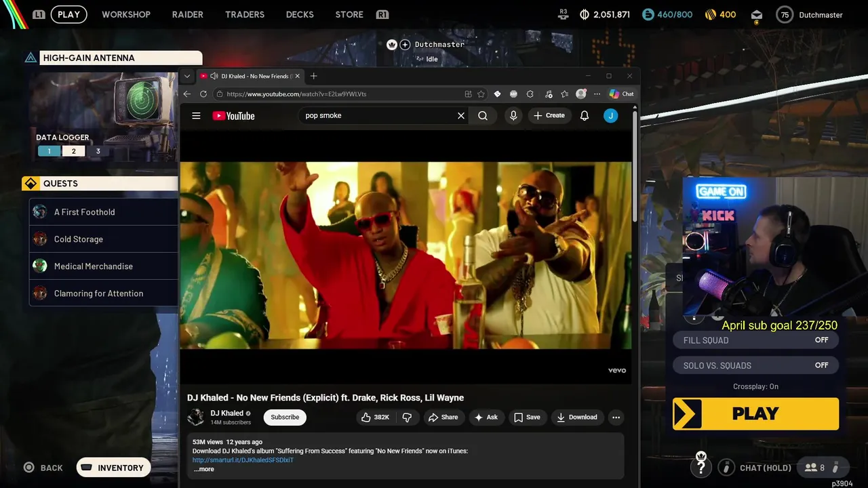
Task: Open new browser tab
Action: coord(313,76)
